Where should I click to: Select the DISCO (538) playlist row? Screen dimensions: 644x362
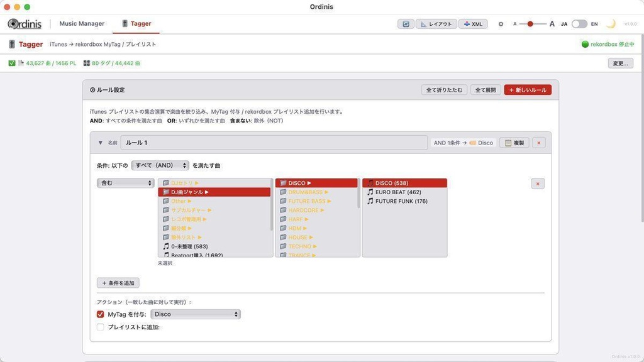point(404,183)
